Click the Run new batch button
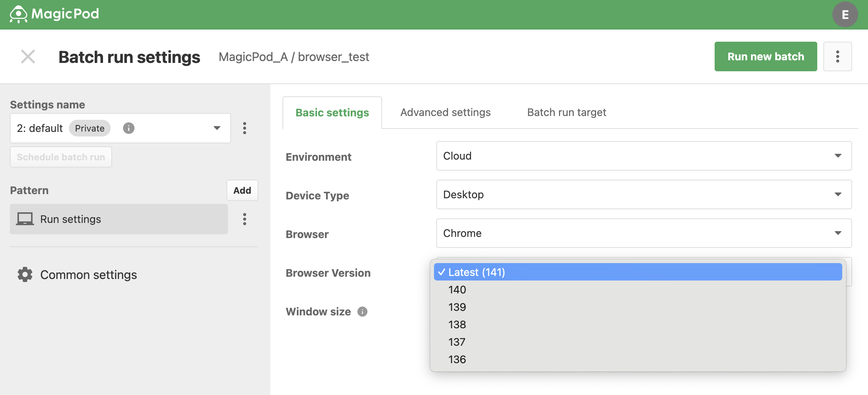The width and height of the screenshot is (868, 395). coord(765,56)
